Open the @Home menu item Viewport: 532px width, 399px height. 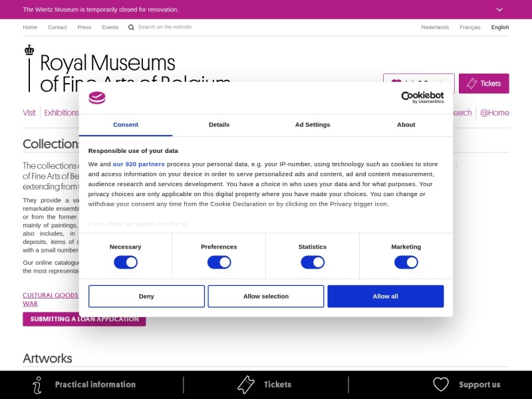click(494, 112)
